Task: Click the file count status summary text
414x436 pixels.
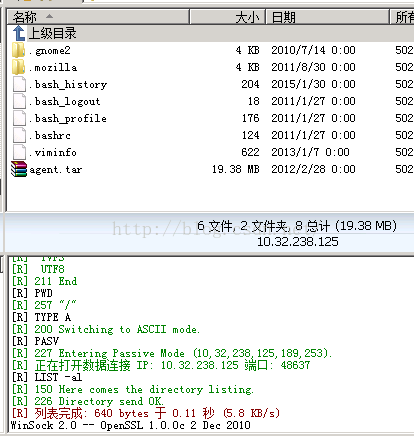Action: 297,226
